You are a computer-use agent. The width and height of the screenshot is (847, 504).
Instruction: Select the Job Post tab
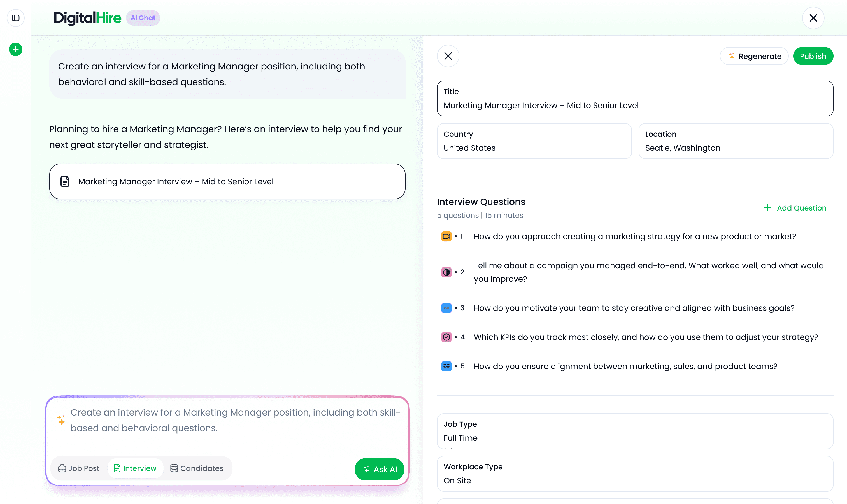pos(79,468)
